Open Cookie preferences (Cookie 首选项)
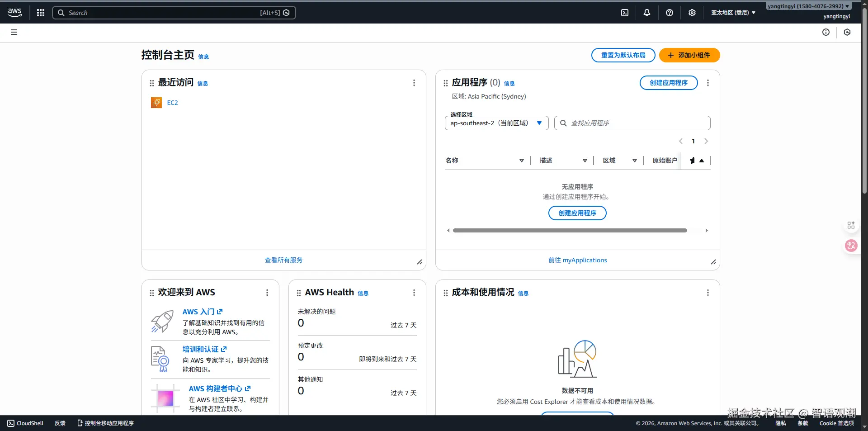Viewport: 868px width, 431px height. click(837, 423)
